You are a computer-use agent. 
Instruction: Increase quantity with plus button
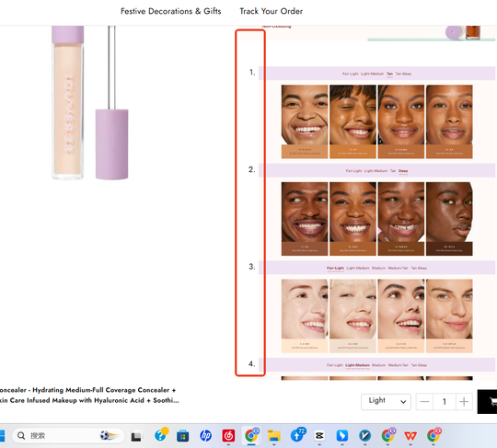coord(464,402)
